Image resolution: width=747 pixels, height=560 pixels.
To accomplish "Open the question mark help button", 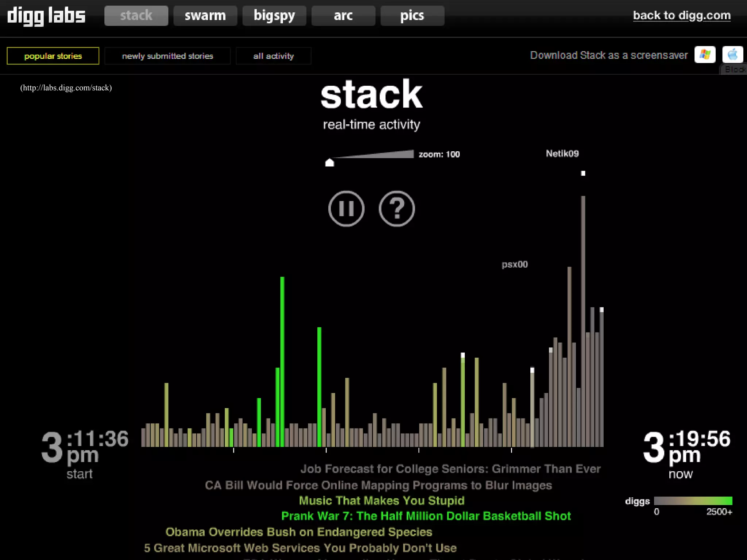I will click(x=396, y=209).
